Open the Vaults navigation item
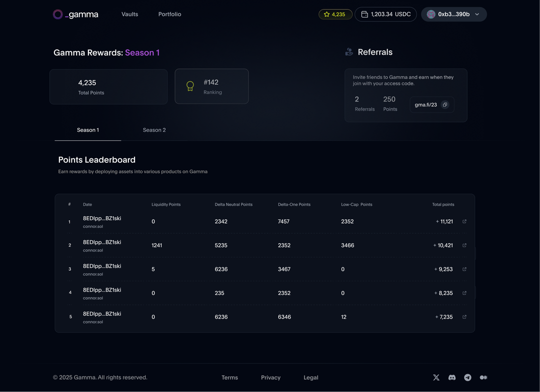This screenshot has height=392, width=540. [130, 14]
